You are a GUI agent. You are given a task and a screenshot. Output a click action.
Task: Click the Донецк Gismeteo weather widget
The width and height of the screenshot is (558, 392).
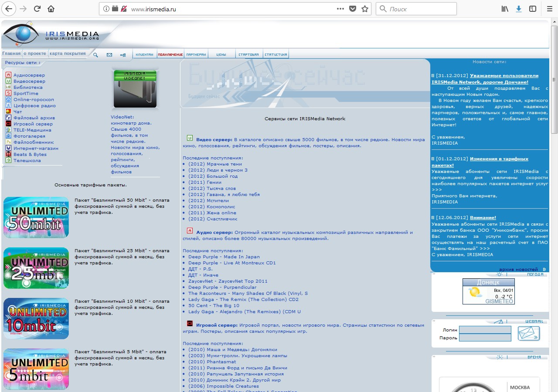pyautogui.click(x=488, y=291)
